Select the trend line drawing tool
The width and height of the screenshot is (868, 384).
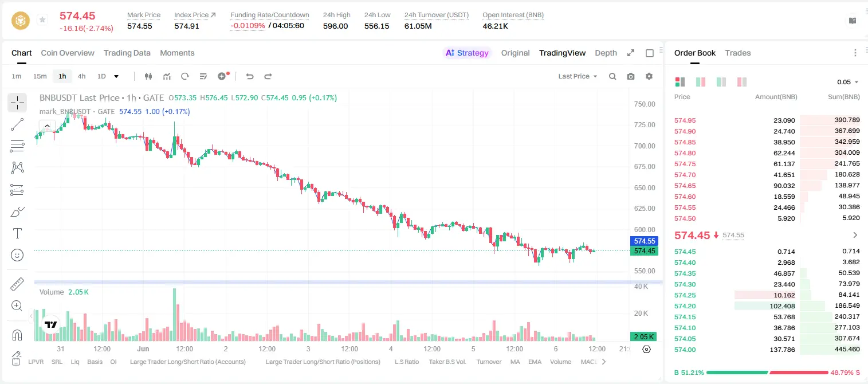pos(17,124)
